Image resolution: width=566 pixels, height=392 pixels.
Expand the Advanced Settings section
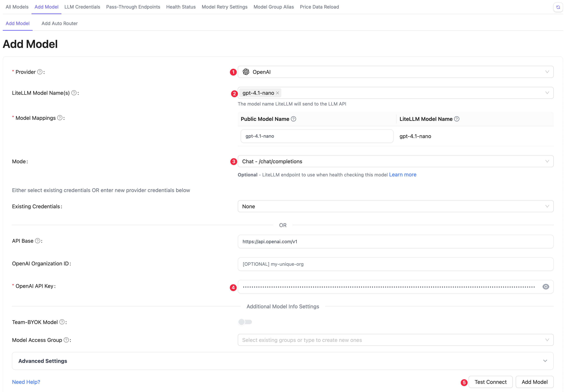[283, 361]
